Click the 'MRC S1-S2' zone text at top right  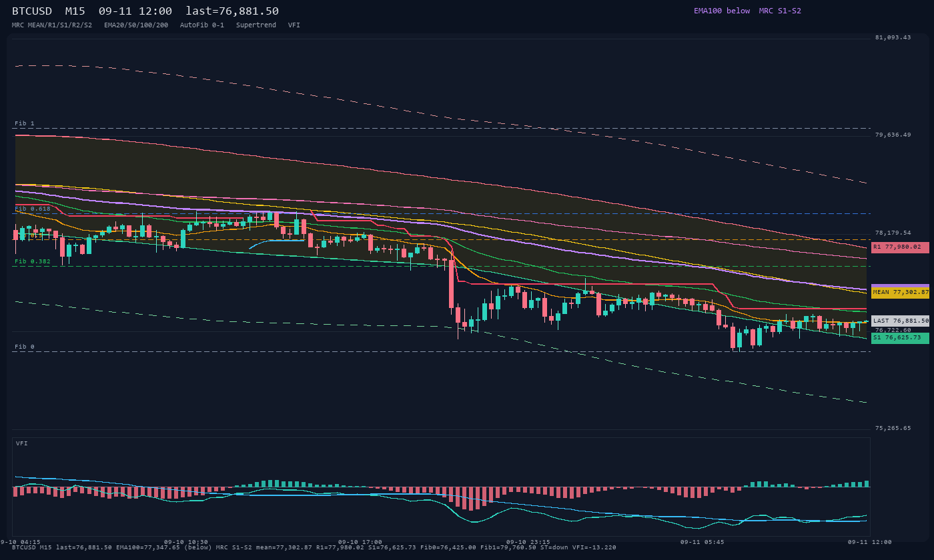tap(780, 11)
